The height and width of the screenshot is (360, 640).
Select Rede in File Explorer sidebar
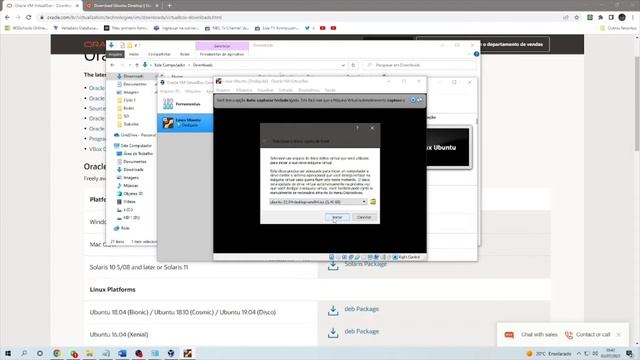tap(122, 229)
